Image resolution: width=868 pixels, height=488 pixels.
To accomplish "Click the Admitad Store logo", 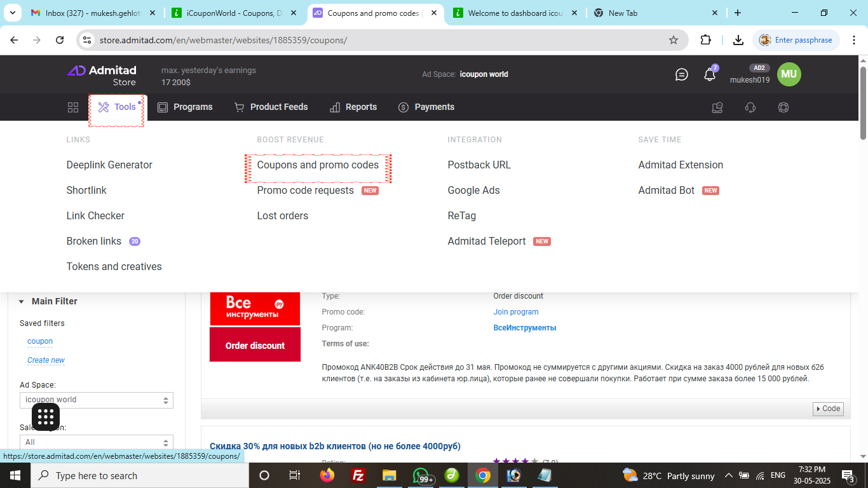I will 102,75.
